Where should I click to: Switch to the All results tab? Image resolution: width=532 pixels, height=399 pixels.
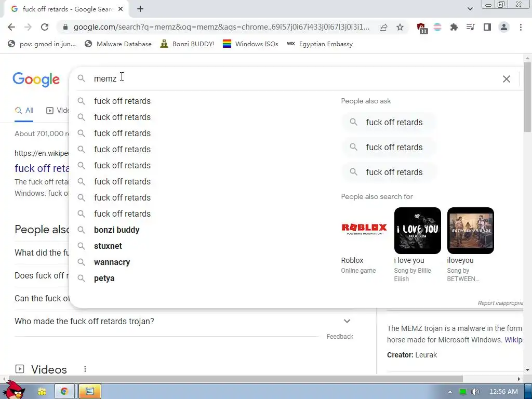[24, 111]
